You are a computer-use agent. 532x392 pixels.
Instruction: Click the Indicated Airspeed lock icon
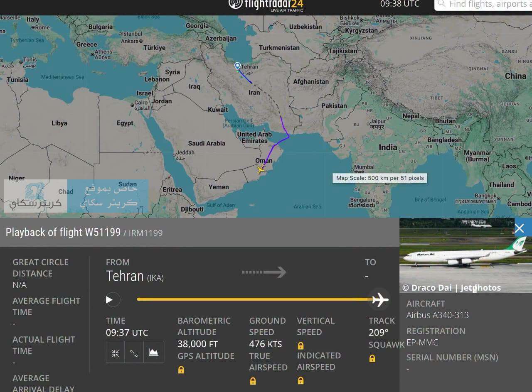[x=300, y=380]
